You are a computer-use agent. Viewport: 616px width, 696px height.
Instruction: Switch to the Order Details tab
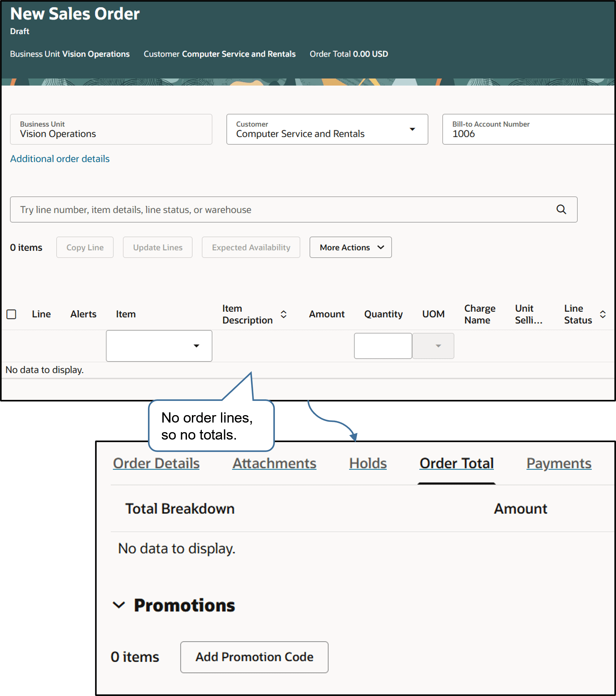[x=156, y=463]
